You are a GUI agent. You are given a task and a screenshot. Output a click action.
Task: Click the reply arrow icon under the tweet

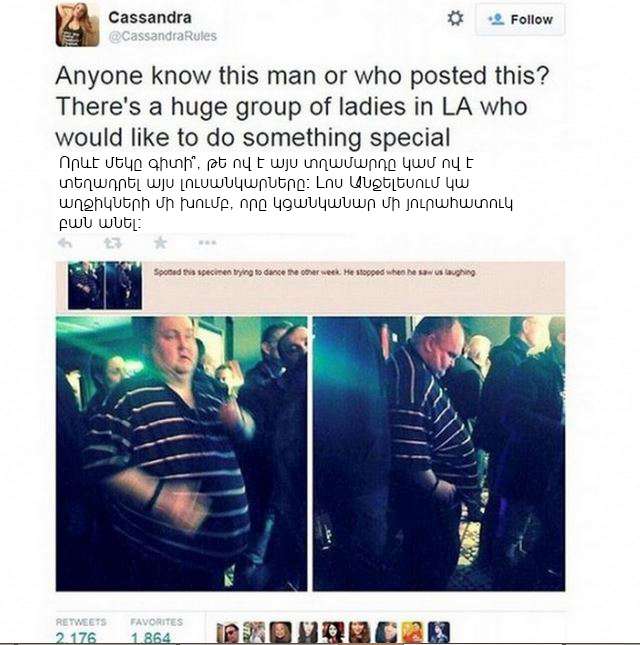coord(65,243)
